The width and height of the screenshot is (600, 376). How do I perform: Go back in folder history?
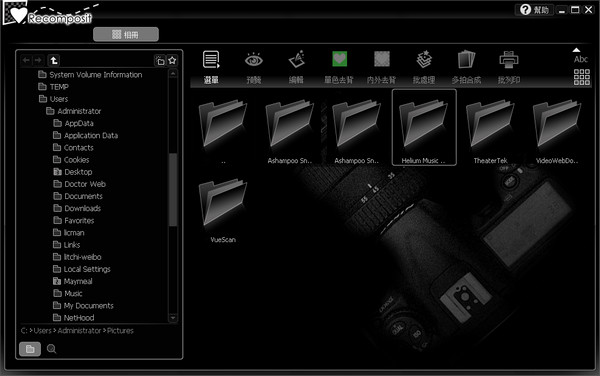click(26, 60)
